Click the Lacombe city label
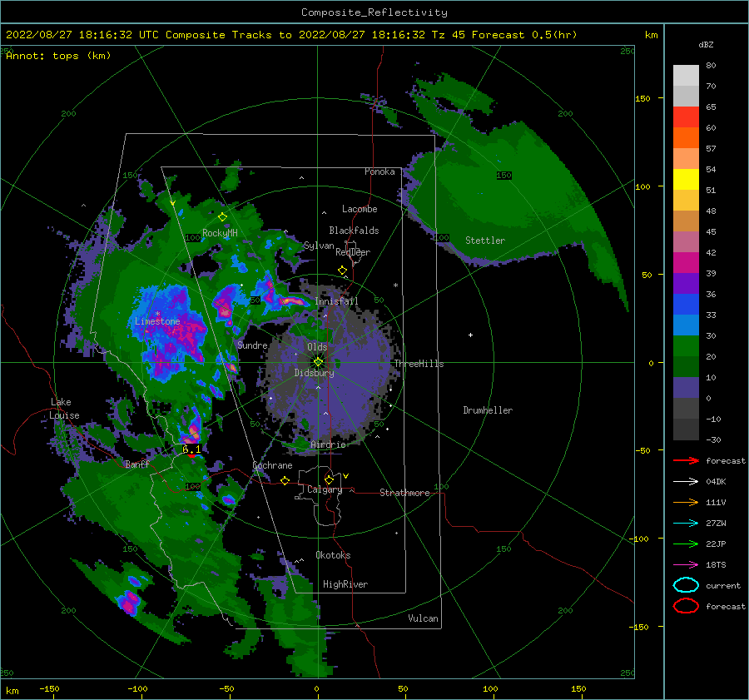Image resolution: width=749 pixels, height=700 pixels. (x=360, y=209)
